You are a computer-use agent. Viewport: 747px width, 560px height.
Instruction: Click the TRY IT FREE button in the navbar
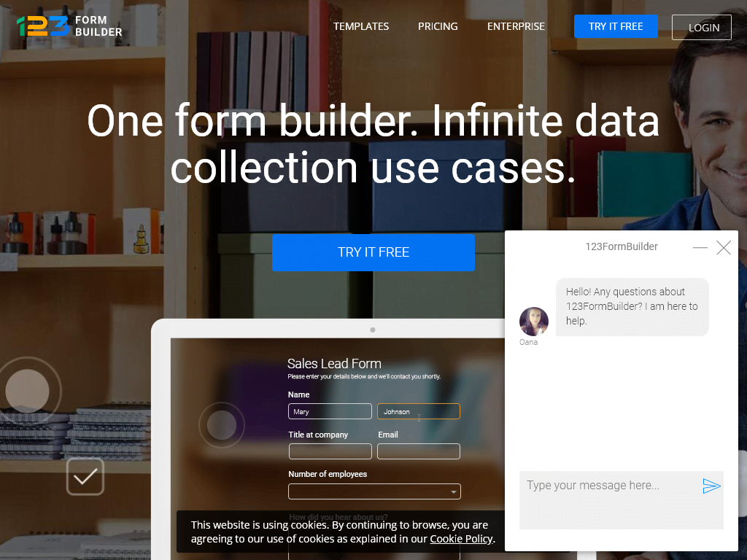[616, 26]
